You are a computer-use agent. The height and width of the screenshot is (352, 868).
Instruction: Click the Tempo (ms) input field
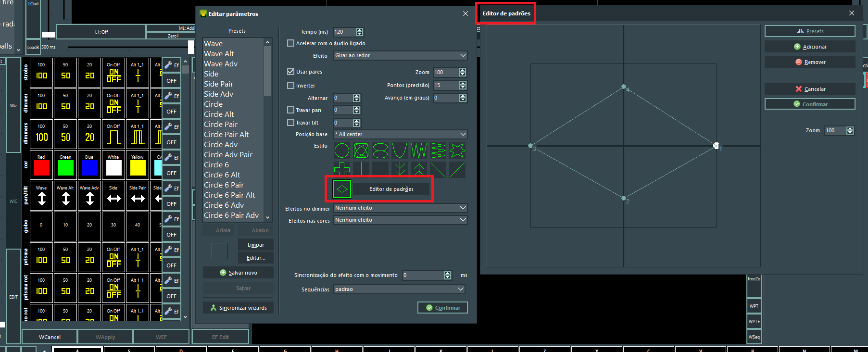344,32
